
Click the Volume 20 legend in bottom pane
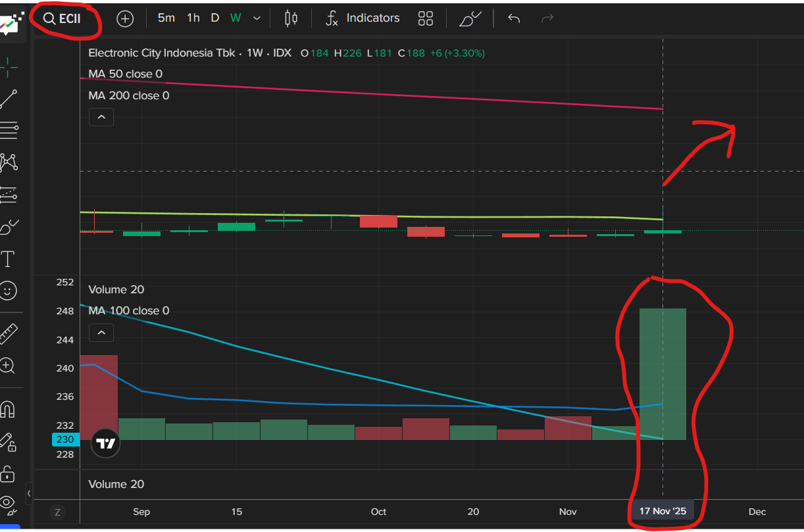pyautogui.click(x=116, y=484)
